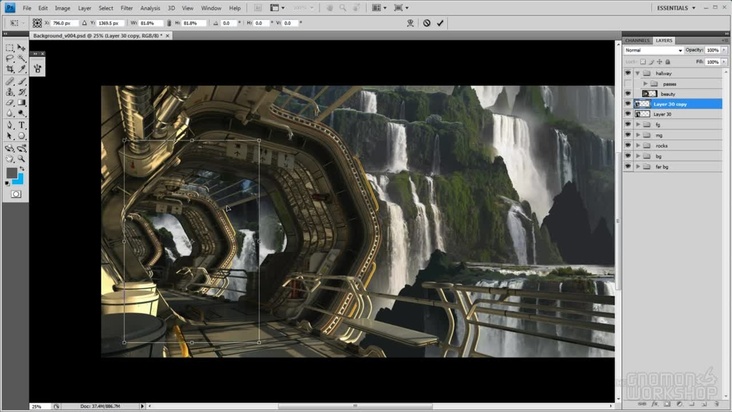Select the Rectangular Marquee tool

pyautogui.click(x=10, y=48)
